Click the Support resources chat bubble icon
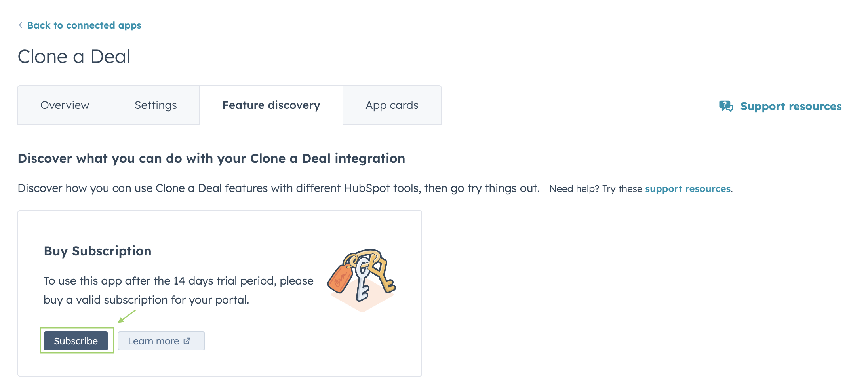Screen dimensions: 868x388 click(726, 106)
